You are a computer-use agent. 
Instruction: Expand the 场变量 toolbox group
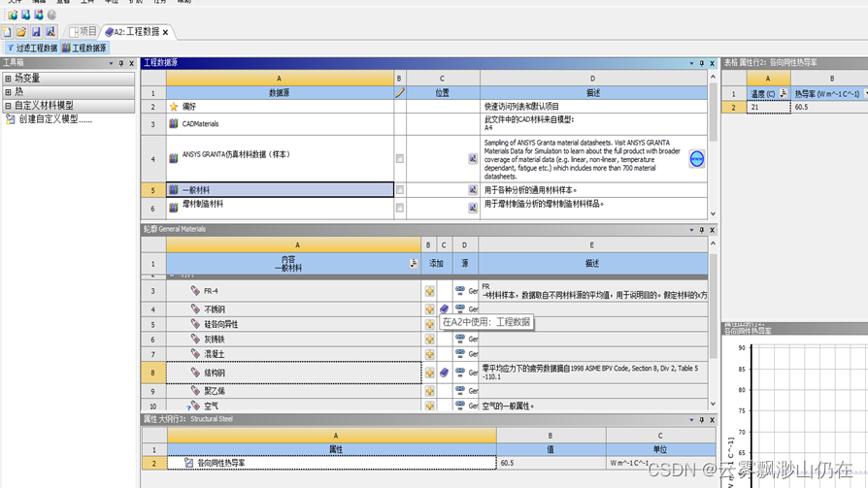(9, 79)
